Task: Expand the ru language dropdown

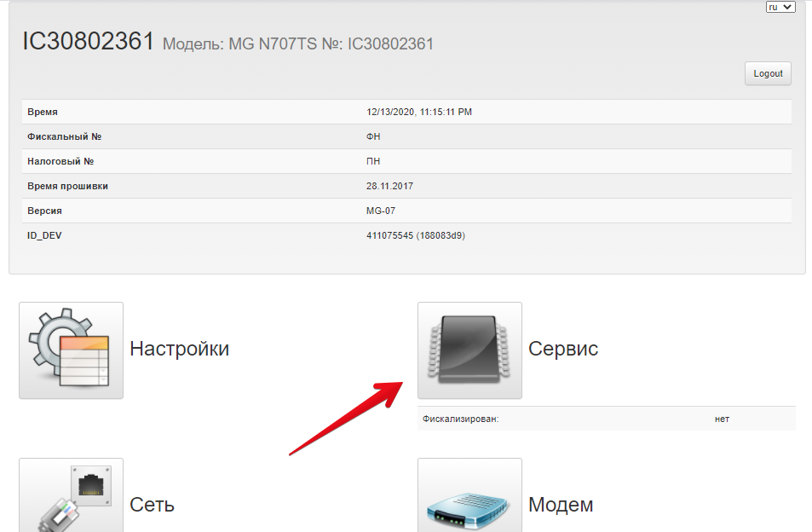Action: pos(780,7)
